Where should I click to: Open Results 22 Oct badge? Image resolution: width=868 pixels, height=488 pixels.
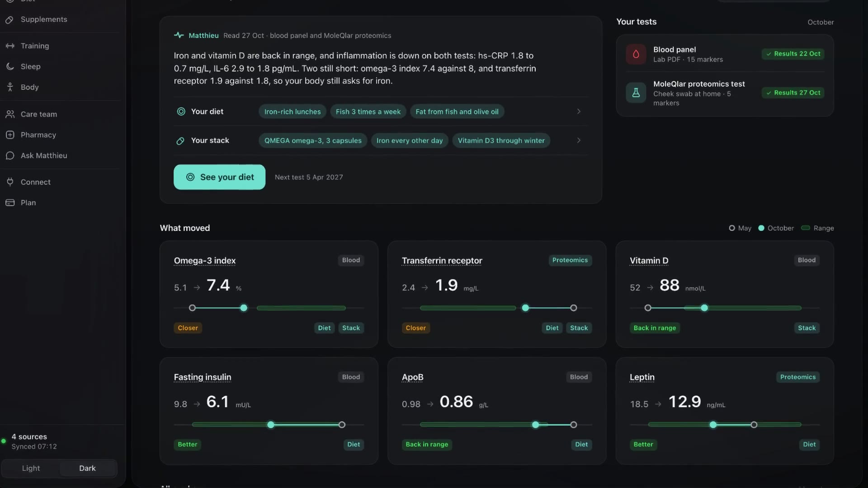pos(793,54)
